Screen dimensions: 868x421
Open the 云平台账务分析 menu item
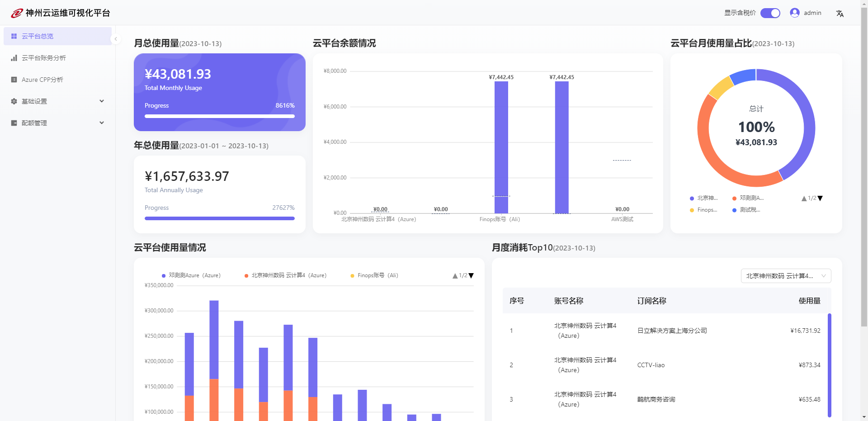(57, 58)
